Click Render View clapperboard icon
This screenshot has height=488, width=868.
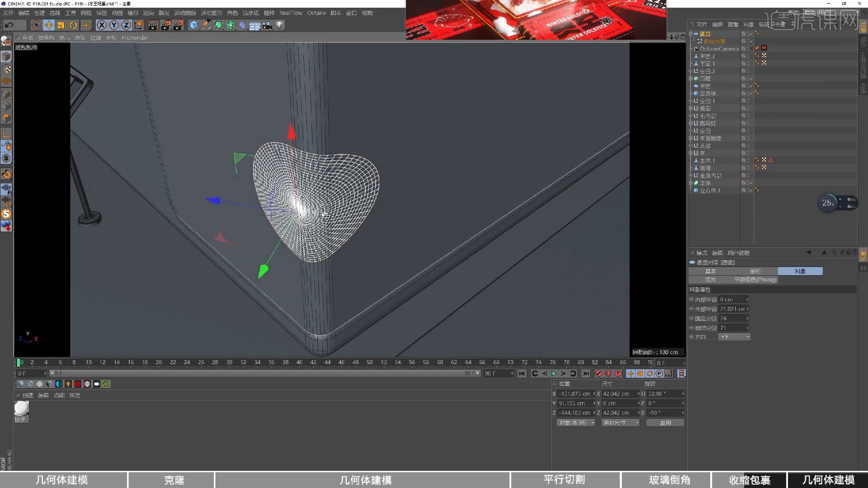coord(153,25)
